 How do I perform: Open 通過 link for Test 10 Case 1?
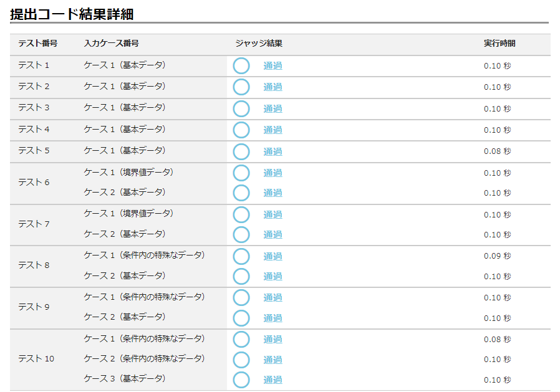point(273,339)
